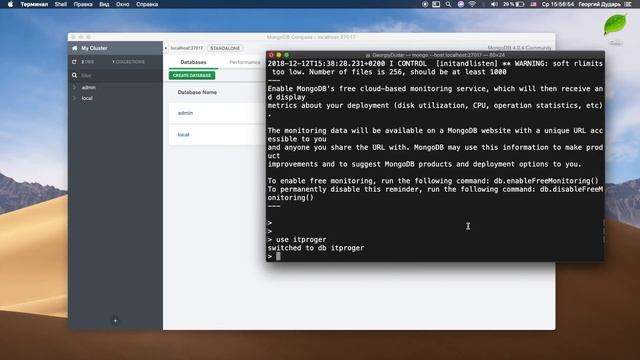Image resolution: width=640 pixels, height=360 pixels.
Task: Click the screen recording indicator in the menu bar
Action: pyautogui.click(x=424, y=4)
